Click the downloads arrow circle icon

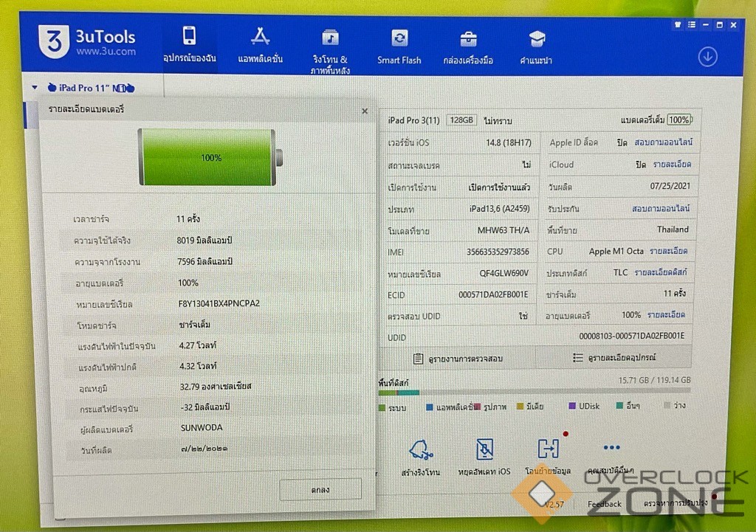click(707, 57)
